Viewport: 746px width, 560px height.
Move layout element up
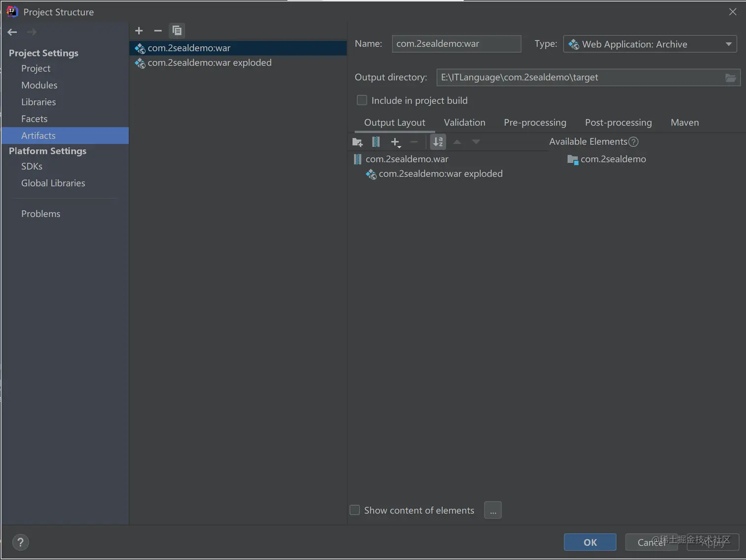pos(457,142)
